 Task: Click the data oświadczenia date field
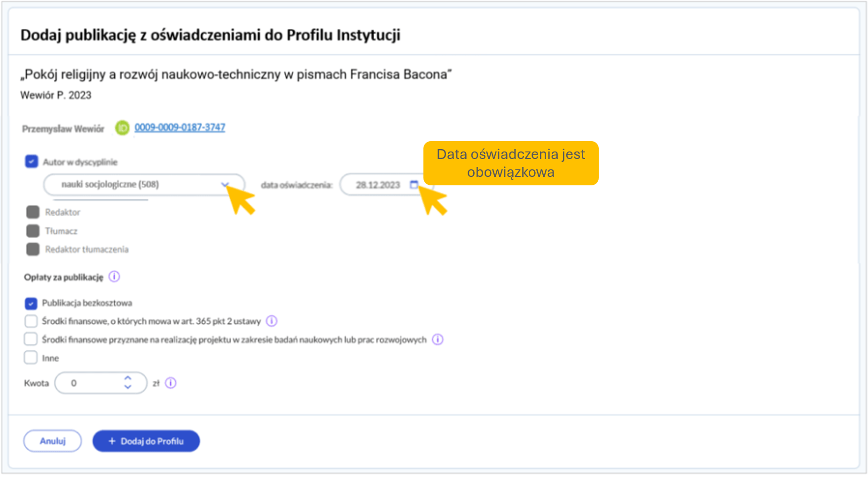tap(377, 185)
